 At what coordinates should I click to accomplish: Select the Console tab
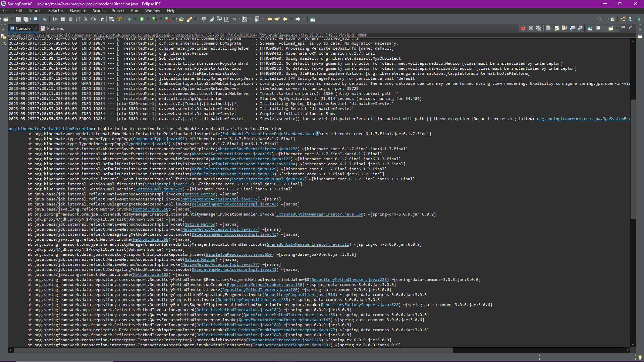click(x=22, y=28)
